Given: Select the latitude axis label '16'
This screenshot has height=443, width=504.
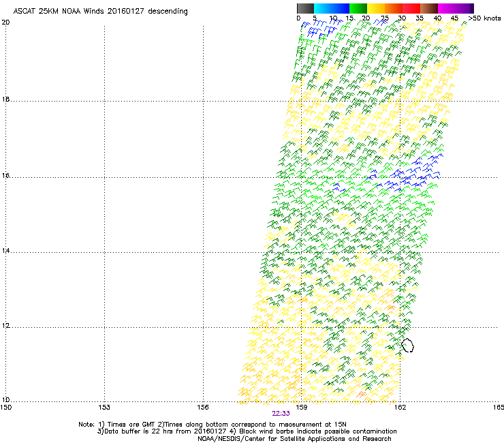Looking at the screenshot, I should click(5, 175).
